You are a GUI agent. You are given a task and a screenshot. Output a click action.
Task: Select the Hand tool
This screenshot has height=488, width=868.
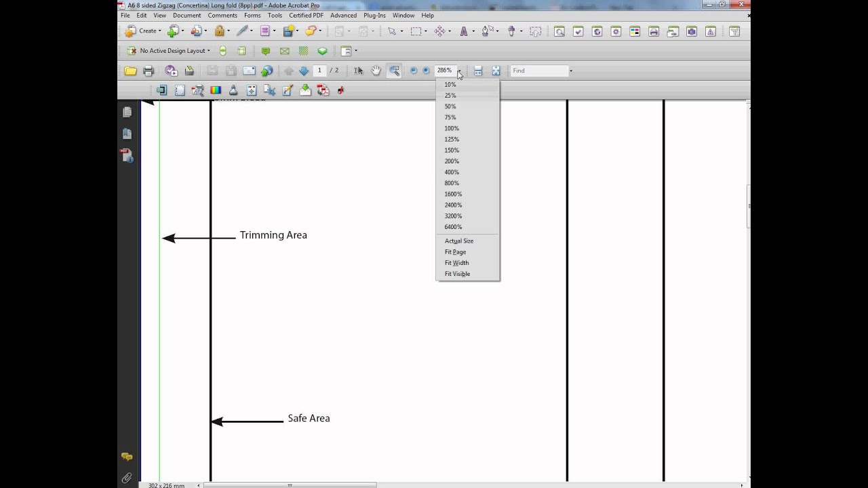pos(376,70)
